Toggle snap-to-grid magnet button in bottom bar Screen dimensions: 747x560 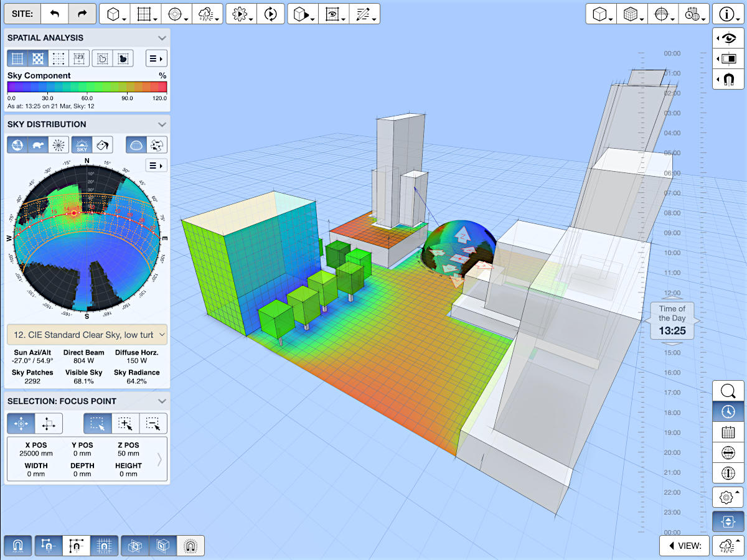click(x=104, y=546)
